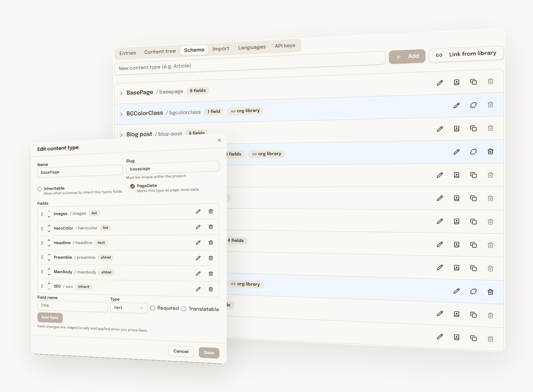Open the API keys tab

(285, 46)
